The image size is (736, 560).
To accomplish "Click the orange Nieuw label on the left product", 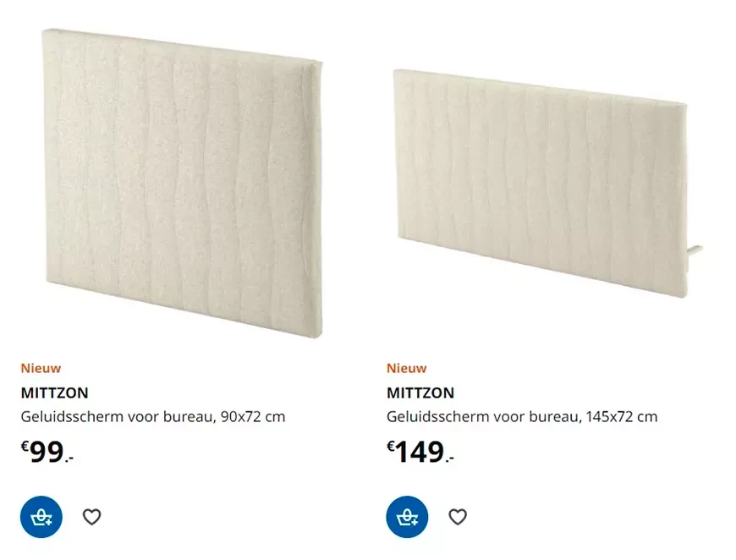I will pos(40,368).
